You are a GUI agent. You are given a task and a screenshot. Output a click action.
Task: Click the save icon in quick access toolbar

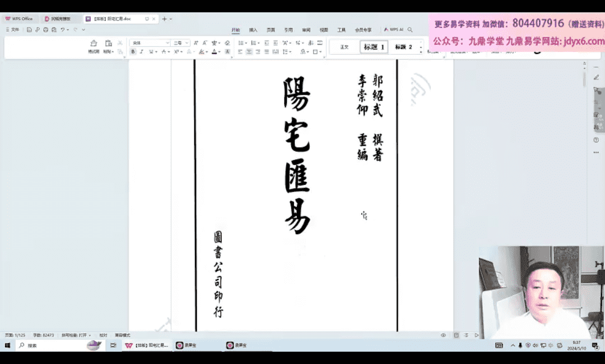pos(29,30)
